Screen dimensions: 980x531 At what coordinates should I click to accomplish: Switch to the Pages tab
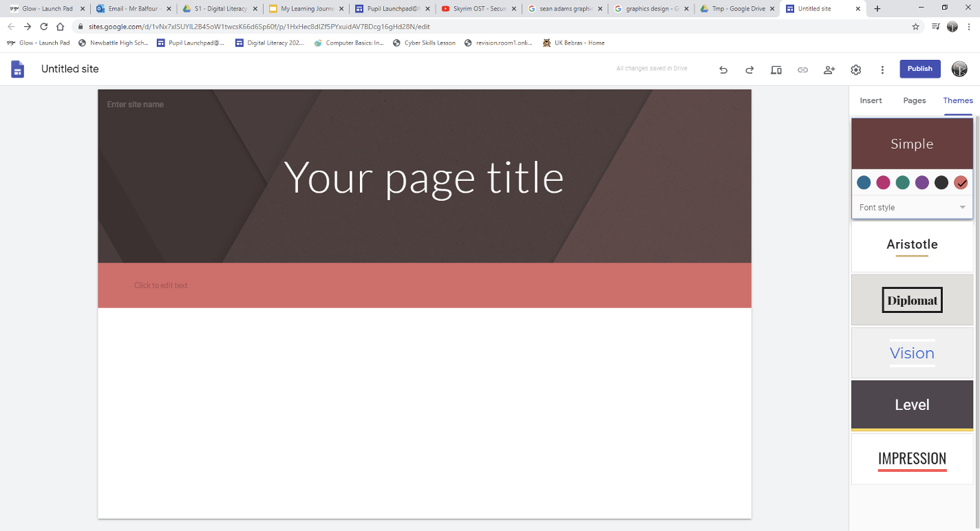(x=915, y=100)
